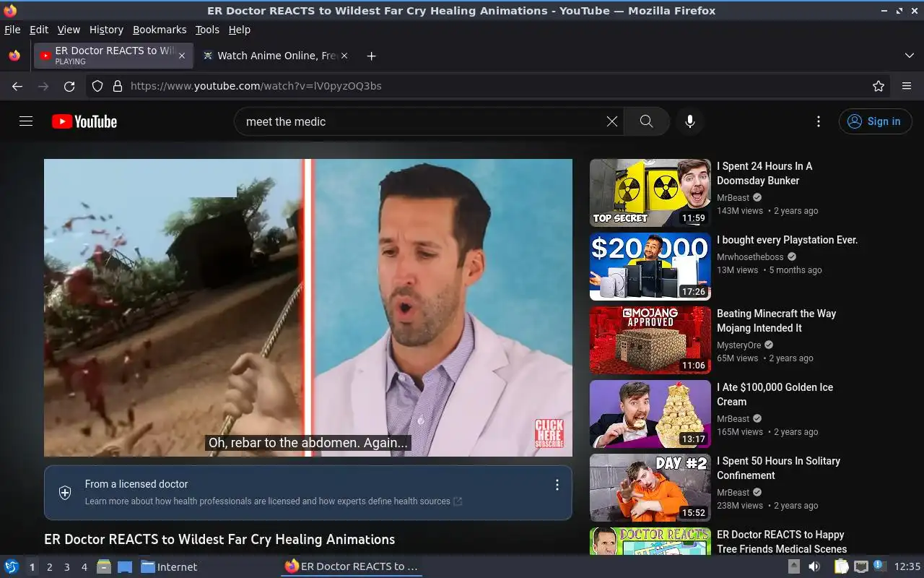Open 'ER Doctor REACTS to Happy Tree Friends'
Viewport: 924px width, 578px height.
point(782,542)
